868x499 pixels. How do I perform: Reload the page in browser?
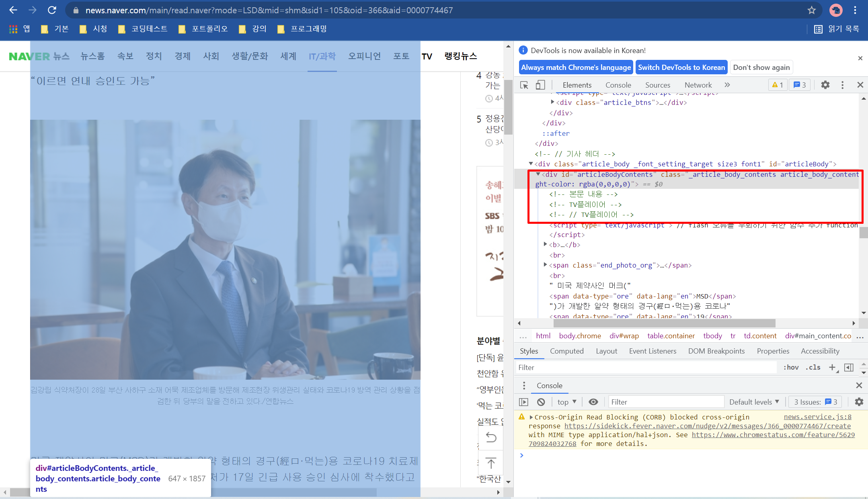pos(52,10)
